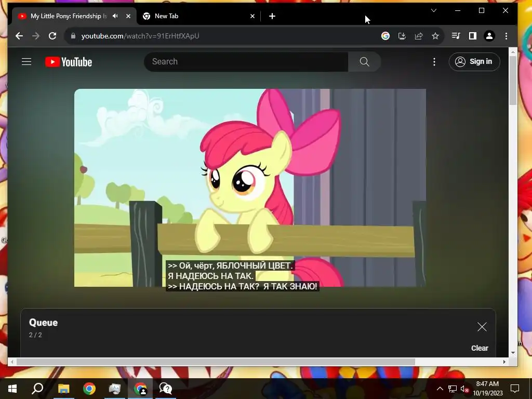Viewport: 532px width, 399px height.
Task: Open the notification center
Action: coord(515,389)
